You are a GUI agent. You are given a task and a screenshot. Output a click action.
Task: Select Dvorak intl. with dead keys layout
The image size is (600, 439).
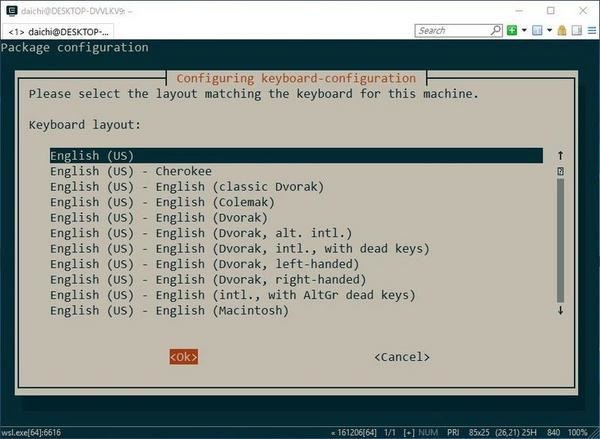[x=240, y=249]
